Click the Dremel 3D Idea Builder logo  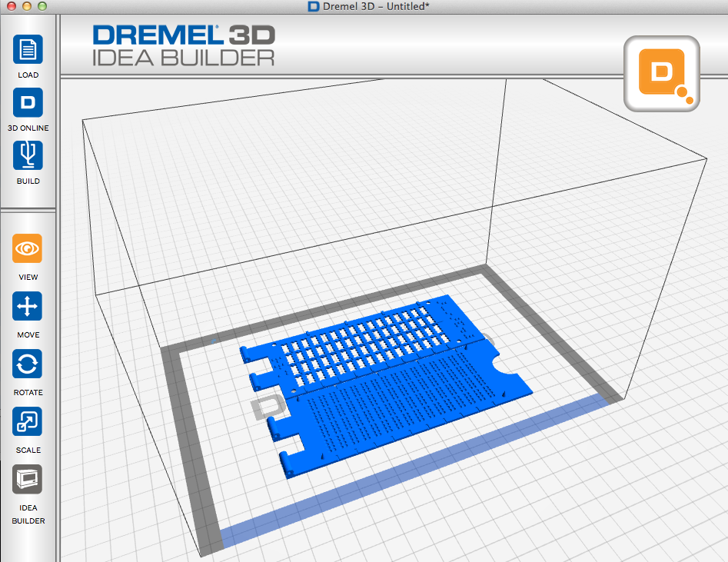click(184, 45)
